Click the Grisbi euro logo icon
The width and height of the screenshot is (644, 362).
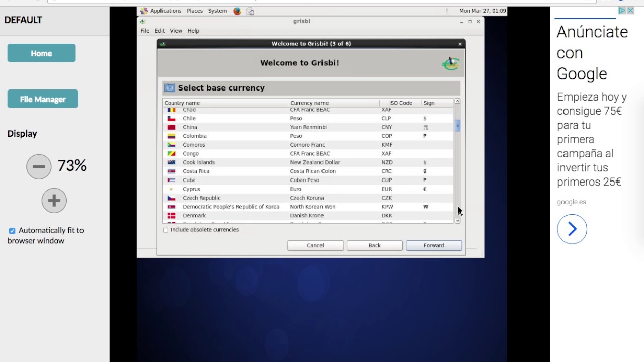450,63
